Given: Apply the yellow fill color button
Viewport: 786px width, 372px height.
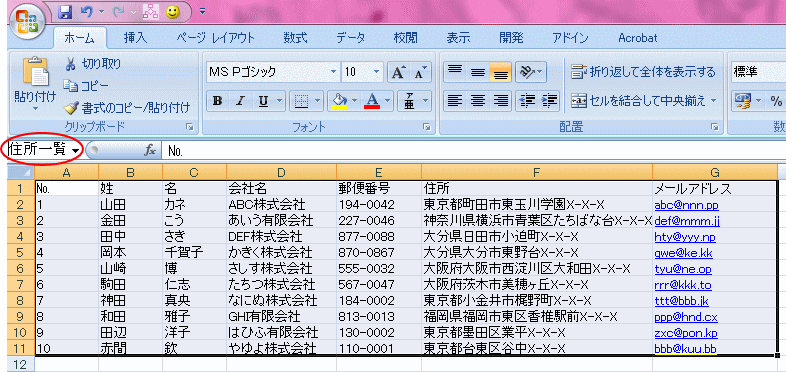Looking at the screenshot, I should pos(340,101).
